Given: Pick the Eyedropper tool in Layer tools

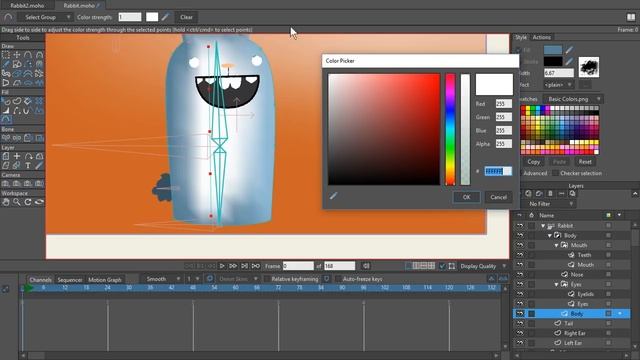Looking at the screenshot, I should [x=39, y=165].
